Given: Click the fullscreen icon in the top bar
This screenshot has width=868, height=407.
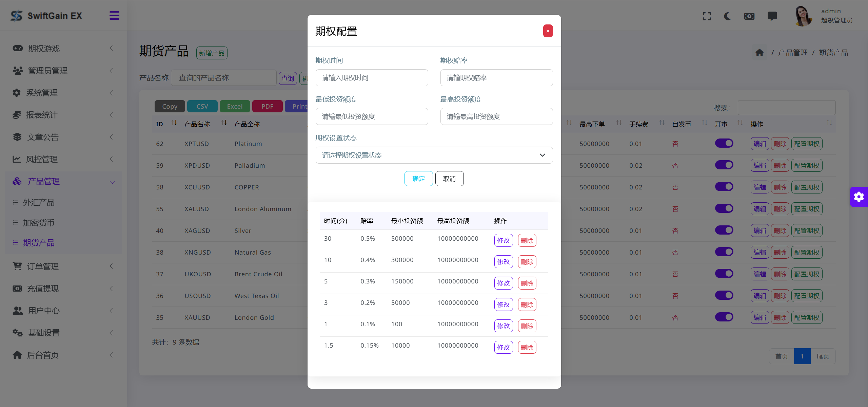Looking at the screenshot, I should [707, 16].
